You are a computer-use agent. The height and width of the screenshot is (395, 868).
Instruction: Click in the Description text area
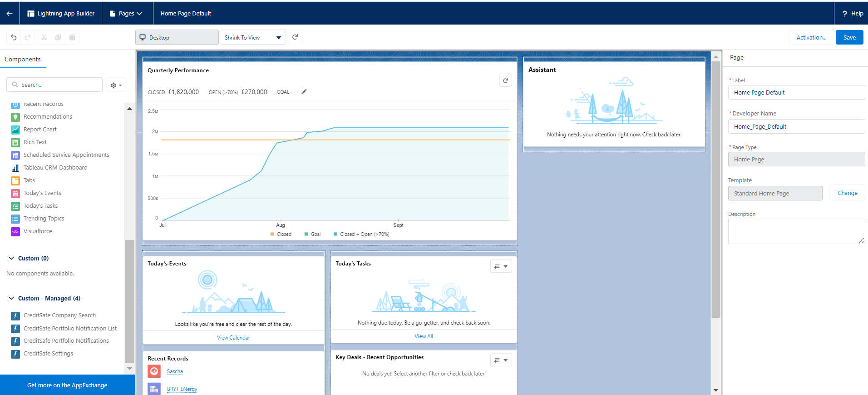(796, 231)
